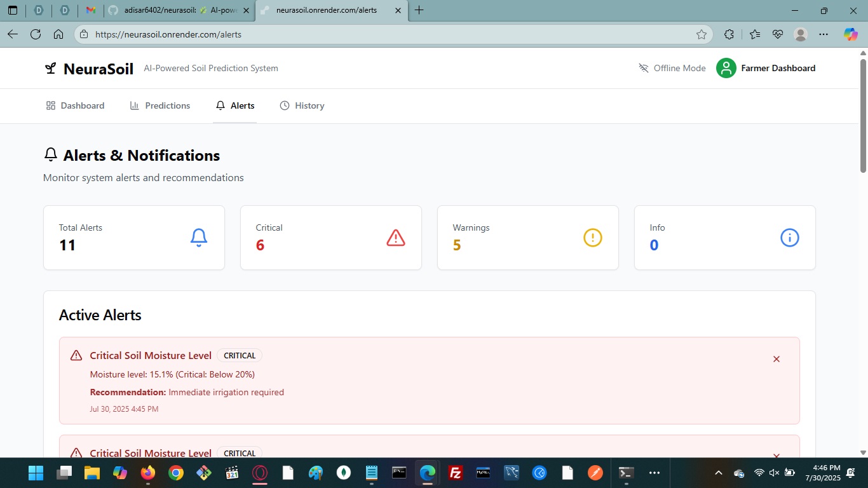This screenshot has height=488, width=868.
Task: Click the Offline Mode label
Action: pyautogui.click(x=680, y=68)
